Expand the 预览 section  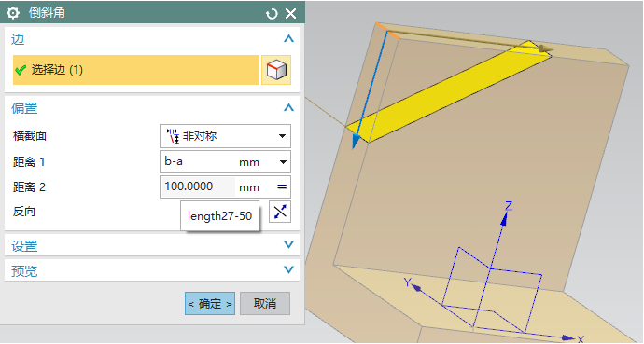[288, 269]
